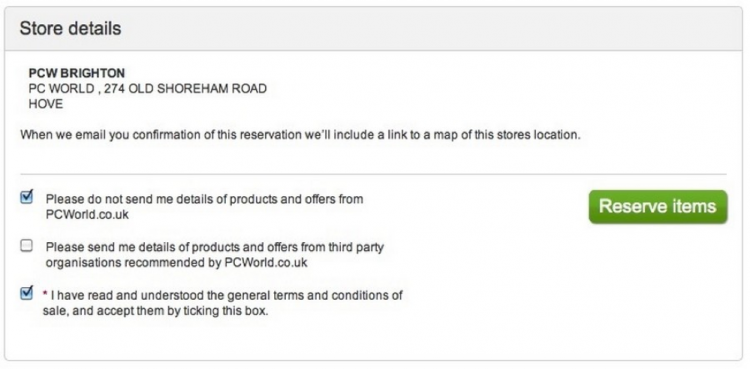The height and width of the screenshot is (369, 750).
Task: Click the 274 OLD SHOREHAM ROAD address line
Action: coord(186,89)
